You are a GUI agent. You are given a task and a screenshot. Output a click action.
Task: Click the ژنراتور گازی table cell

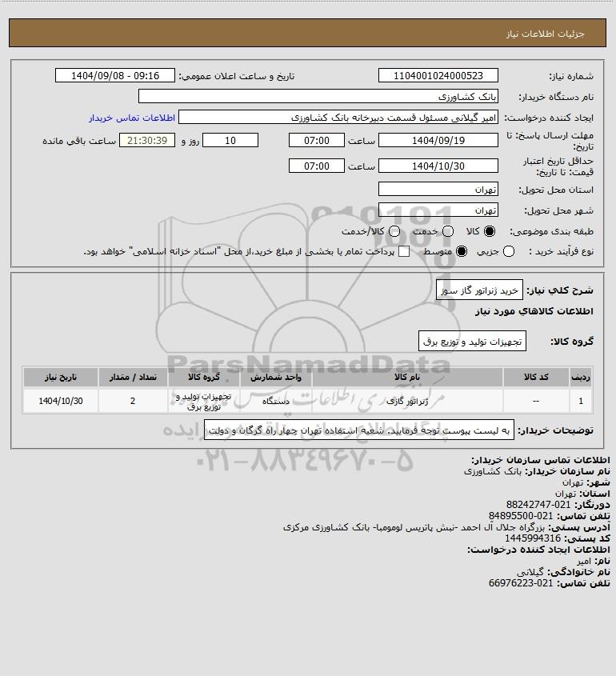coord(407,401)
